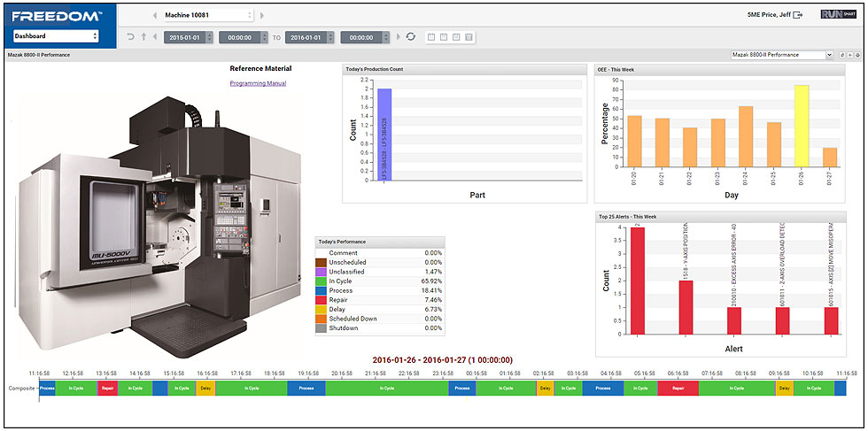Click the 2015-01-01 start date field
The width and height of the screenshot is (868, 431).
click(x=185, y=37)
